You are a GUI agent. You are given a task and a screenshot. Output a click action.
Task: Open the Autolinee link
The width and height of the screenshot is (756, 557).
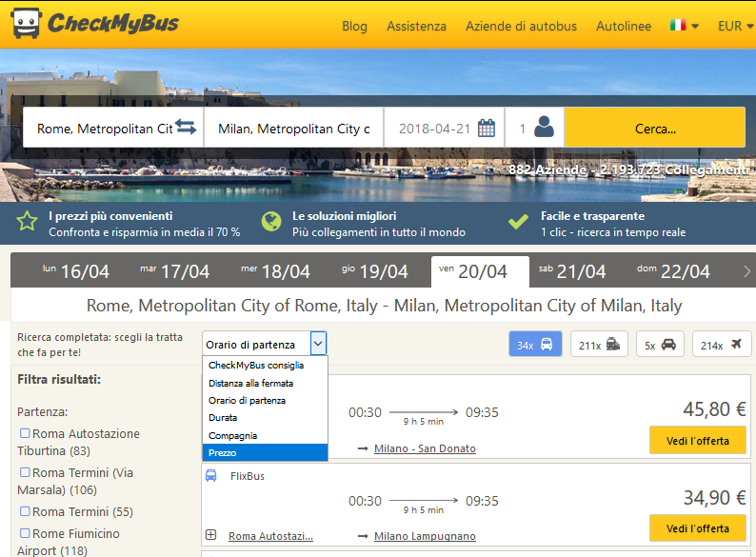(x=624, y=26)
